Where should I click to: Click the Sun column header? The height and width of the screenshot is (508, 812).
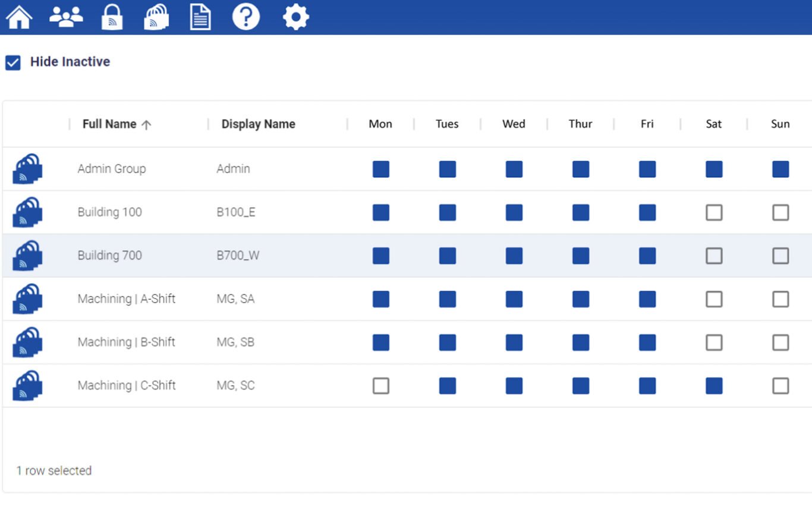pos(780,124)
